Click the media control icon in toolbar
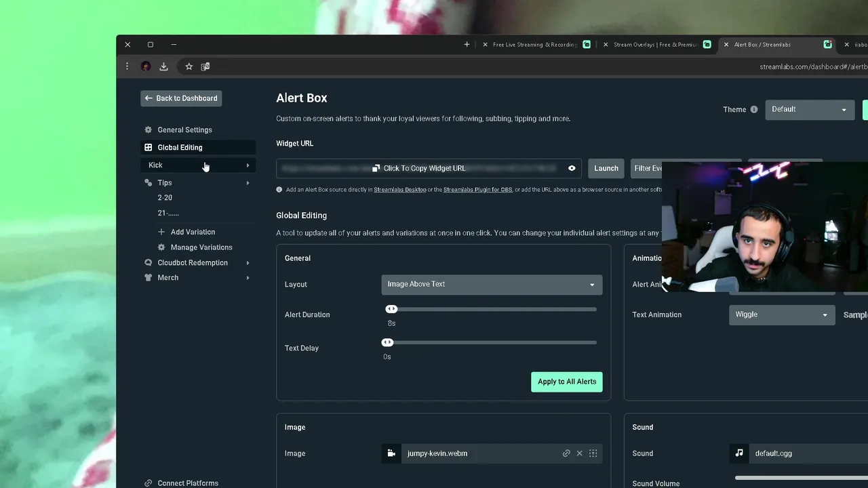Screen dimensions: 868x488 (205, 66)
